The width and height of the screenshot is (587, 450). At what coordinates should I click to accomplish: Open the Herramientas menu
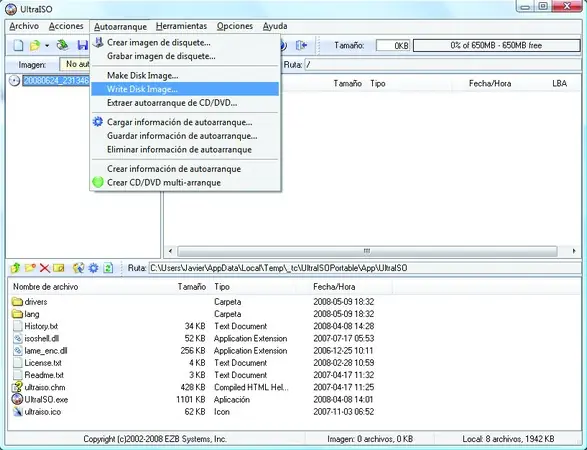coord(181,26)
